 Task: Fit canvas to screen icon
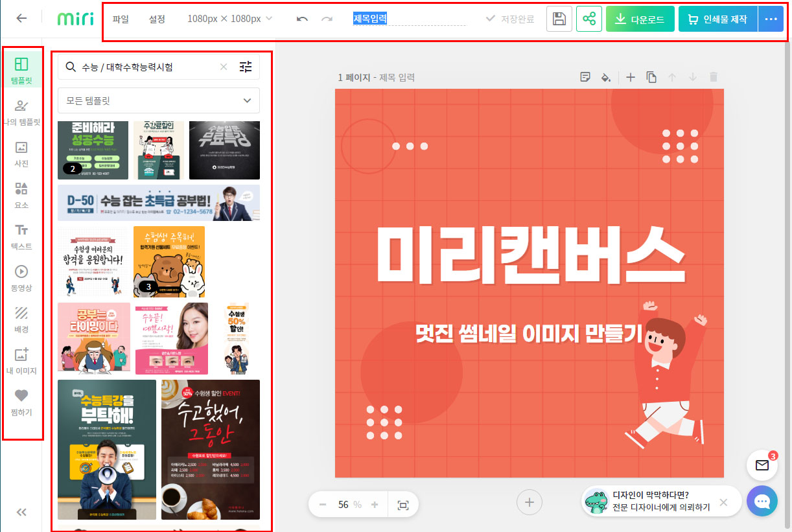403,504
